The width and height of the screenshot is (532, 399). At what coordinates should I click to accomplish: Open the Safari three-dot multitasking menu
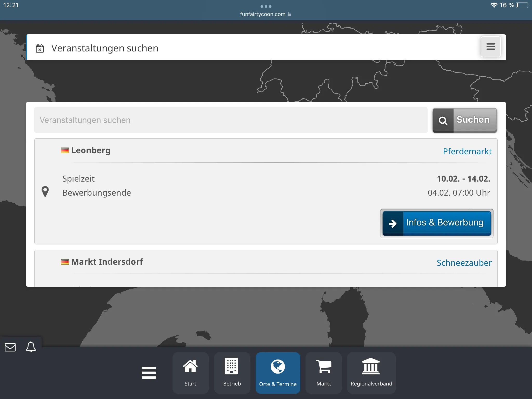point(266,6)
